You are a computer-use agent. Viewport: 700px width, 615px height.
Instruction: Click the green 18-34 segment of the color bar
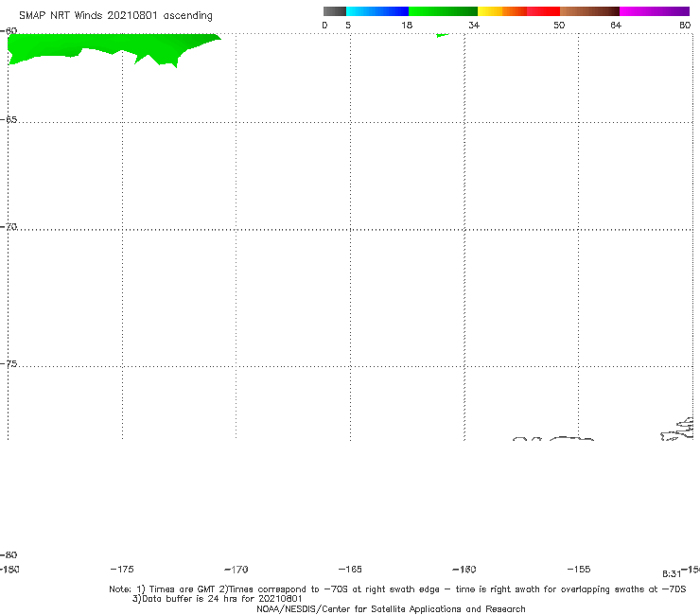point(443,11)
